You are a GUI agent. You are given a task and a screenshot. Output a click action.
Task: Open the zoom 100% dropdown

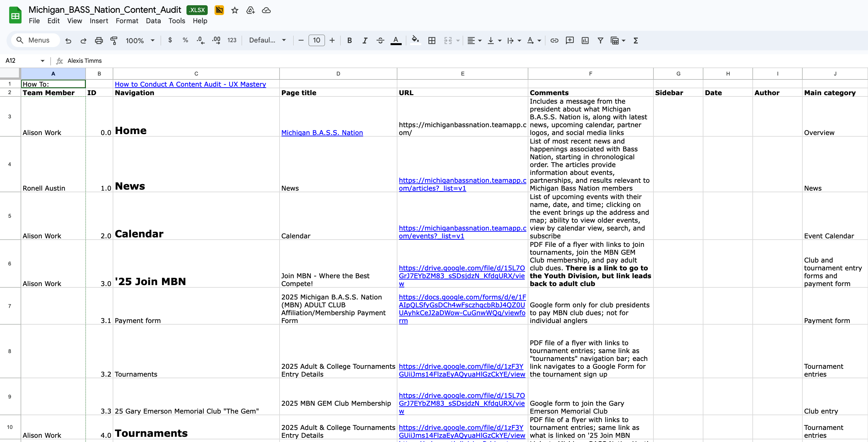tap(140, 41)
